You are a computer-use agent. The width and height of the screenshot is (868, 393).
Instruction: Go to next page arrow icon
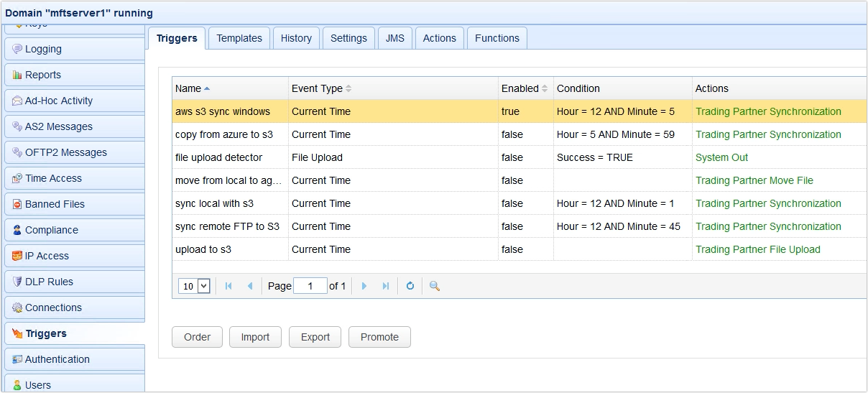coord(364,286)
